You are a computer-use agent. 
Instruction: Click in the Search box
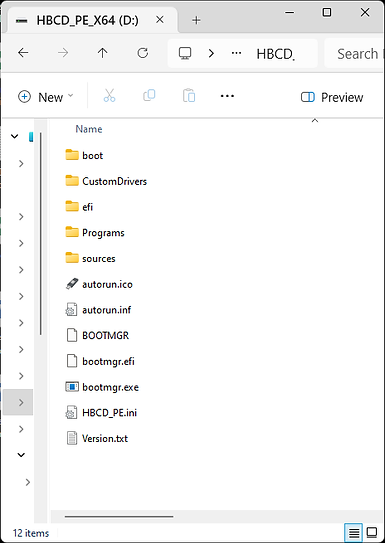[355, 53]
